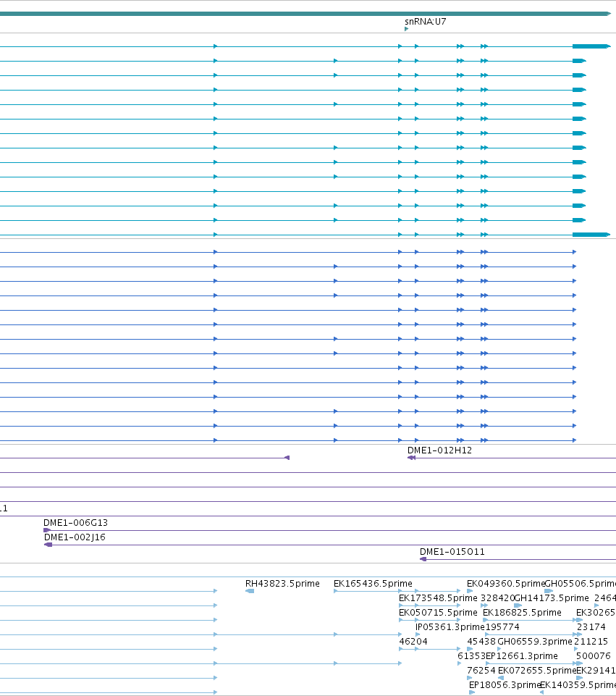Click the unlabeled purple arrowhead ending the first purple line
The image size is (616, 696).
tap(287, 458)
